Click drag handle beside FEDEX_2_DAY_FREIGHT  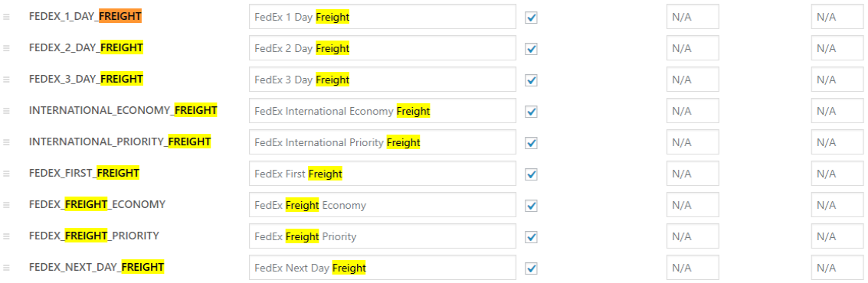7,48
